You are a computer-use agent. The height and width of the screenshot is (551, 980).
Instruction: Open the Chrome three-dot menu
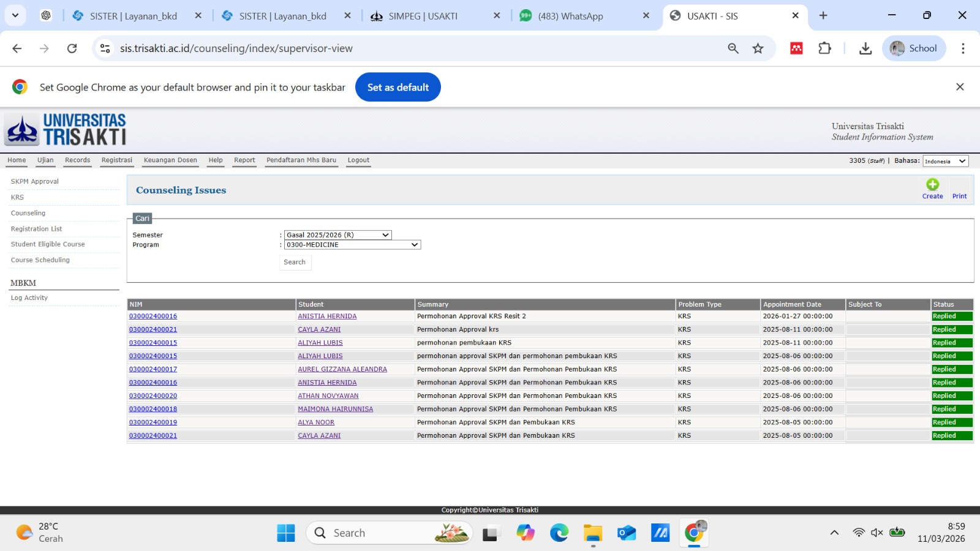coord(963,48)
